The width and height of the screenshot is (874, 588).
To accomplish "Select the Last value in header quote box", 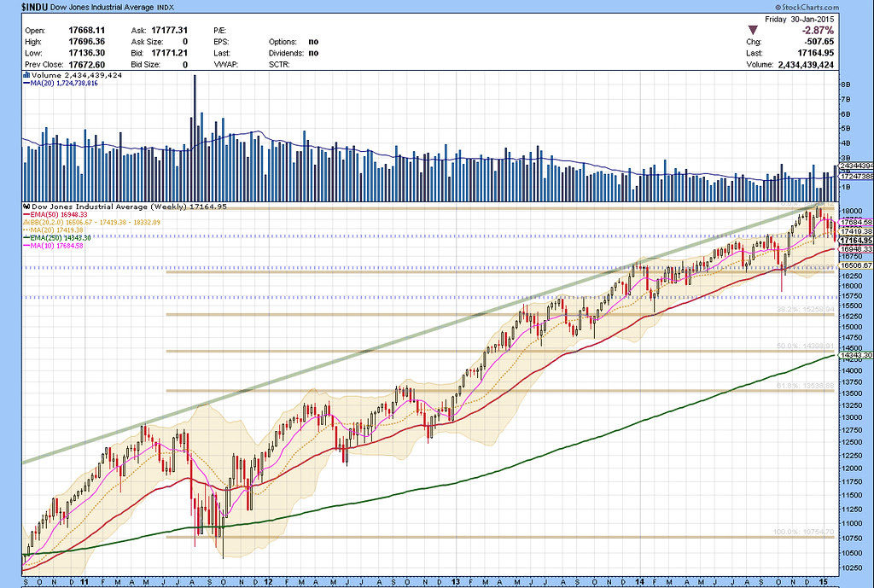I will pos(816,53).
